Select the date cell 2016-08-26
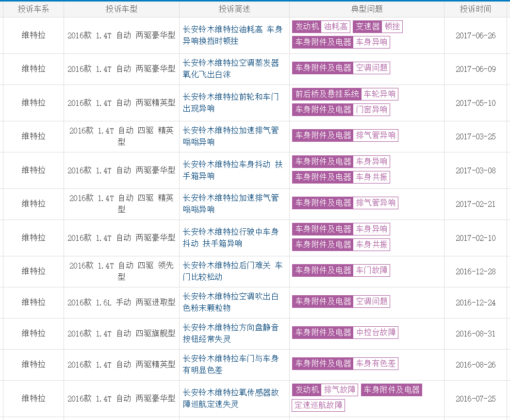 pos(476,365)
